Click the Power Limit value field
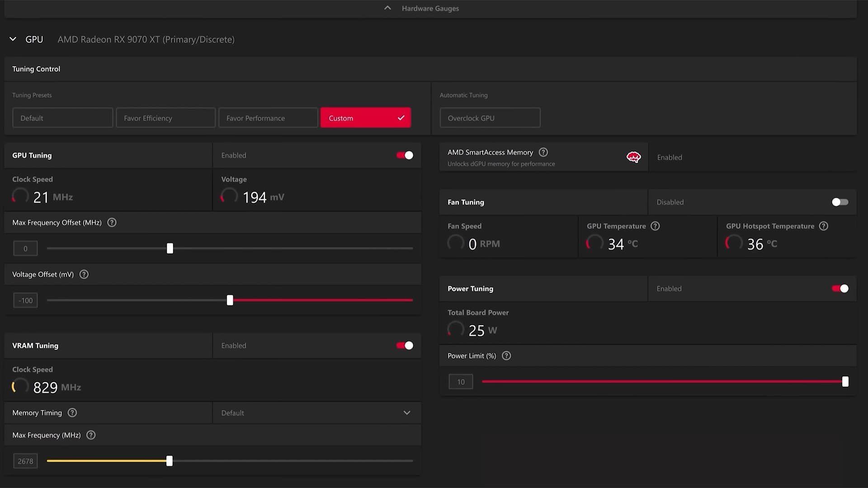Image resolution: width=868 pixels, height=488 pixels. (x=461, y=382)
